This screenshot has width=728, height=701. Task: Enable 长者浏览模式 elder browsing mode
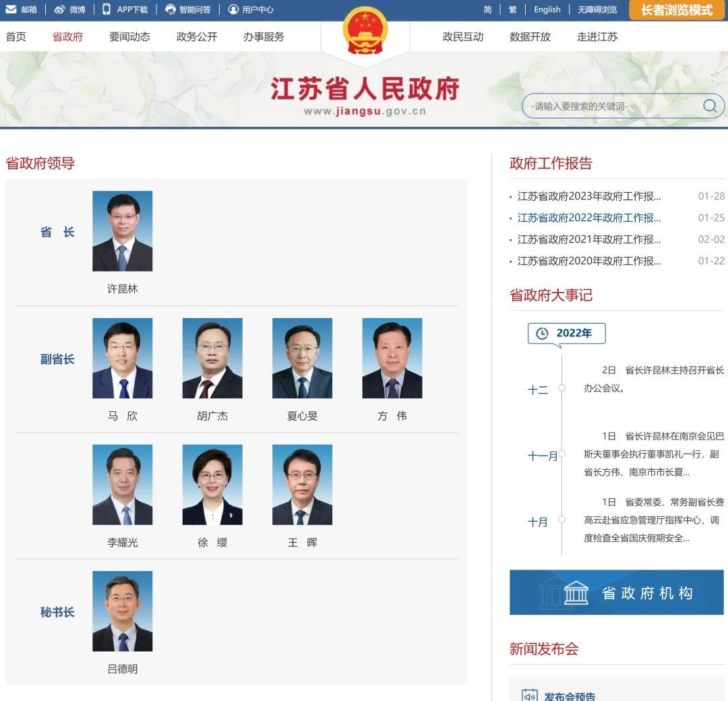675,11
